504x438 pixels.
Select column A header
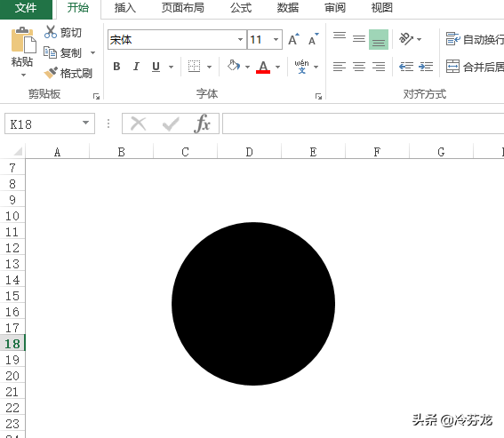[57, 152]
